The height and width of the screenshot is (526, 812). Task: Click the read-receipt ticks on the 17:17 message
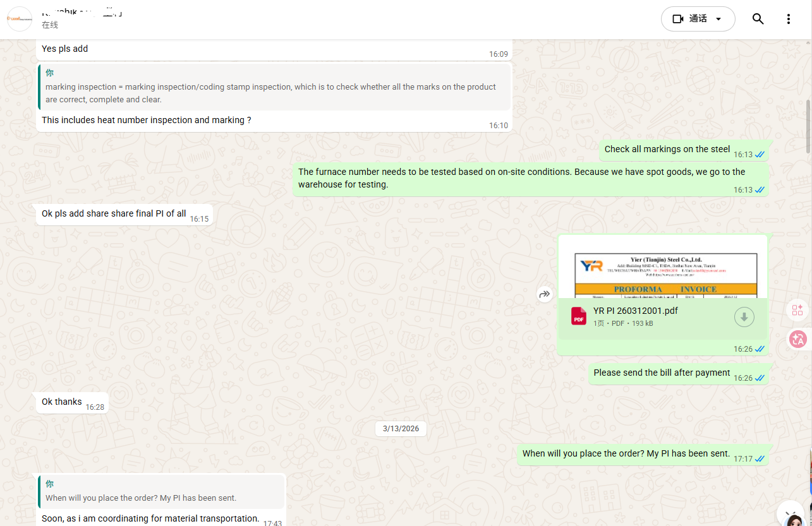(x=760, y=459)
